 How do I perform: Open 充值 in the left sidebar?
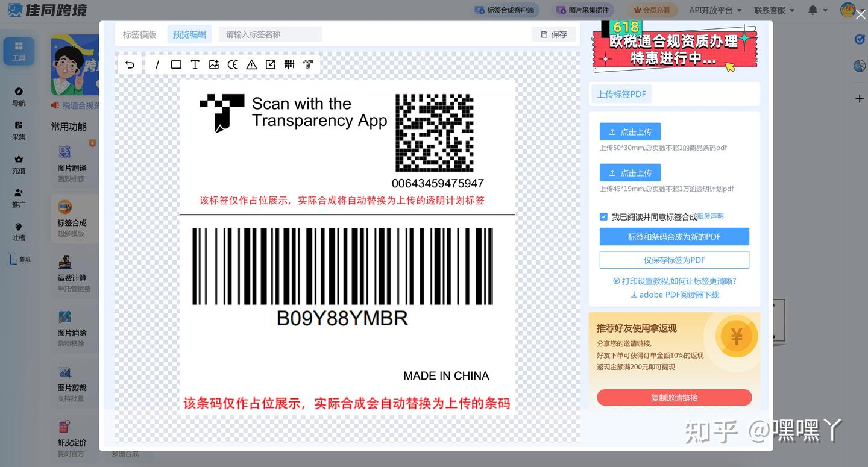19,164
